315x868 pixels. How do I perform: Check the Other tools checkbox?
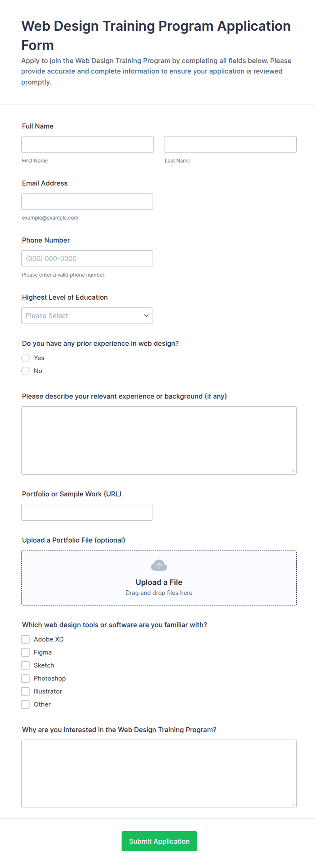(x=25, y=705)
